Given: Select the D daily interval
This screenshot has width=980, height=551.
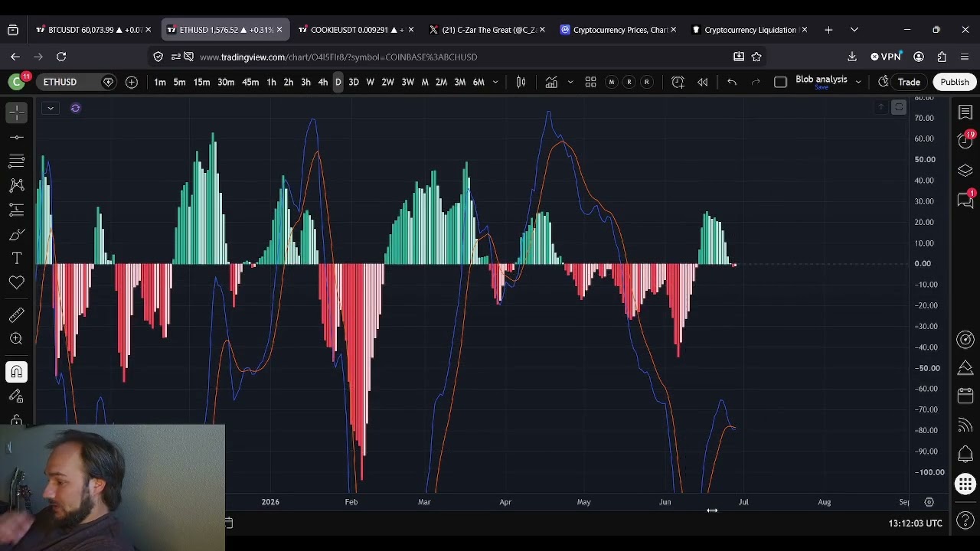Looking at the screenshot, I should pyautogui.click(x=338, y=82).
